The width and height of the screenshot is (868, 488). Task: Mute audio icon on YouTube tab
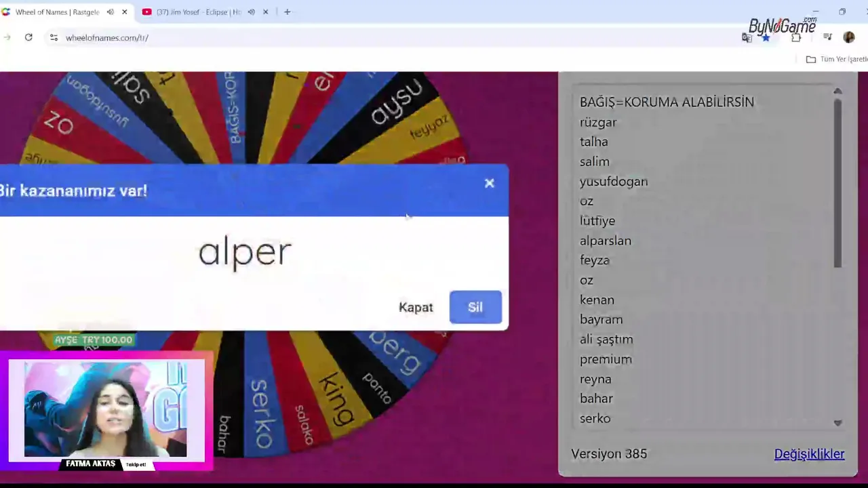tap(251, 12)
